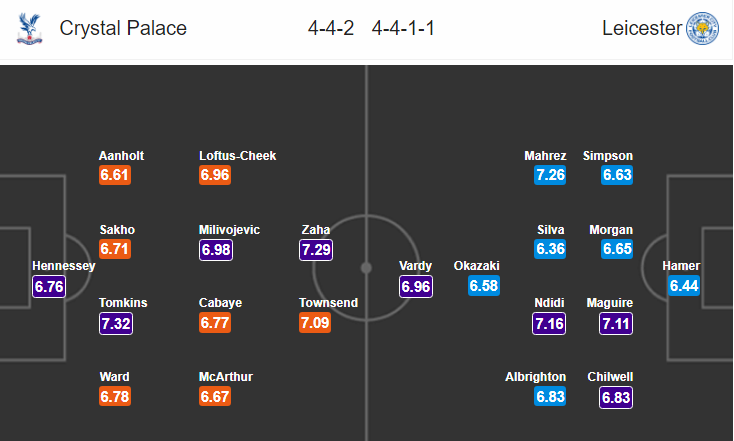The height and width of the screenshot is (441, 734).
Task: Click Hamer's 6.44 goalkeeper rating
Action: tap(684, 286)
